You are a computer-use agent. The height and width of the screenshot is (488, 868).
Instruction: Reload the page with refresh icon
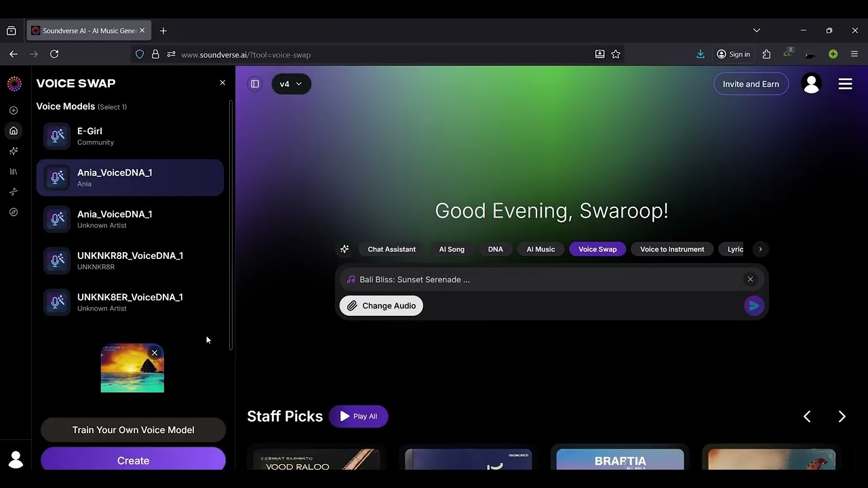54,54
